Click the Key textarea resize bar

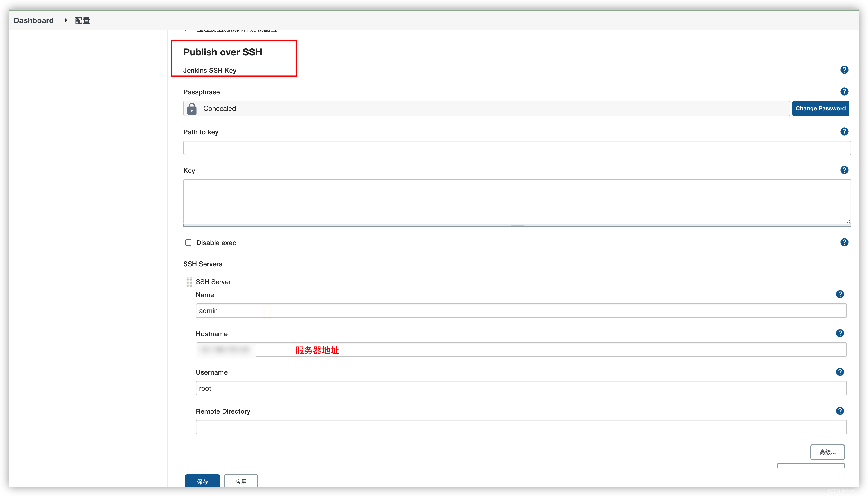pos(517,226)
